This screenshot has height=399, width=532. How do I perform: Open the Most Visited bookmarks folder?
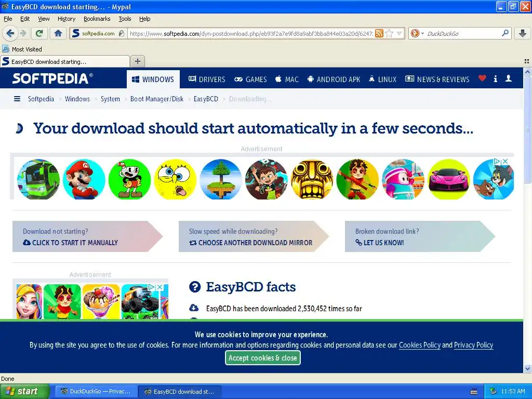pyautogui.click(x=22, y=49)
